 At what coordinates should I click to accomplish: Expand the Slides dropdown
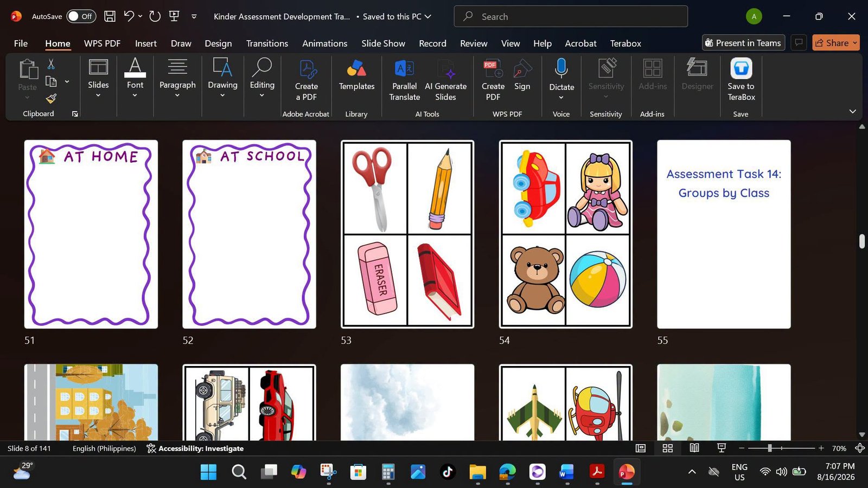(98, 95)
